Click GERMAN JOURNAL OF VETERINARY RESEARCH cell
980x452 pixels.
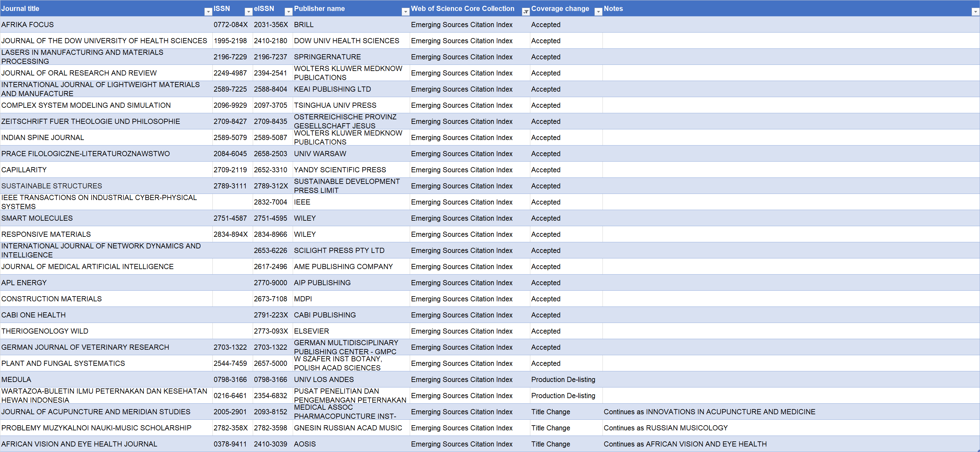click(x=106, y=347)
